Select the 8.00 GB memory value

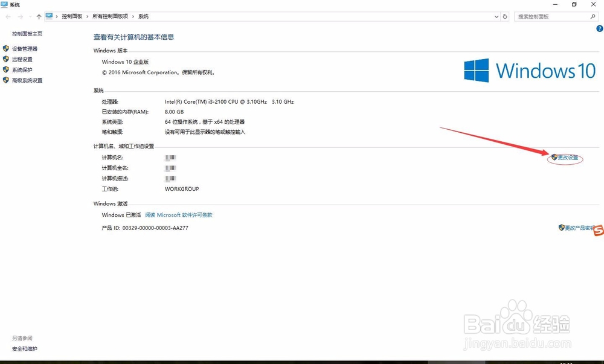tap(174, 112)
